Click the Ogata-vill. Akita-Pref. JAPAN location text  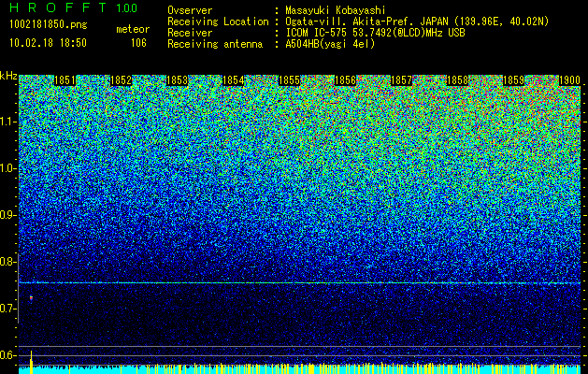point(417,22)
